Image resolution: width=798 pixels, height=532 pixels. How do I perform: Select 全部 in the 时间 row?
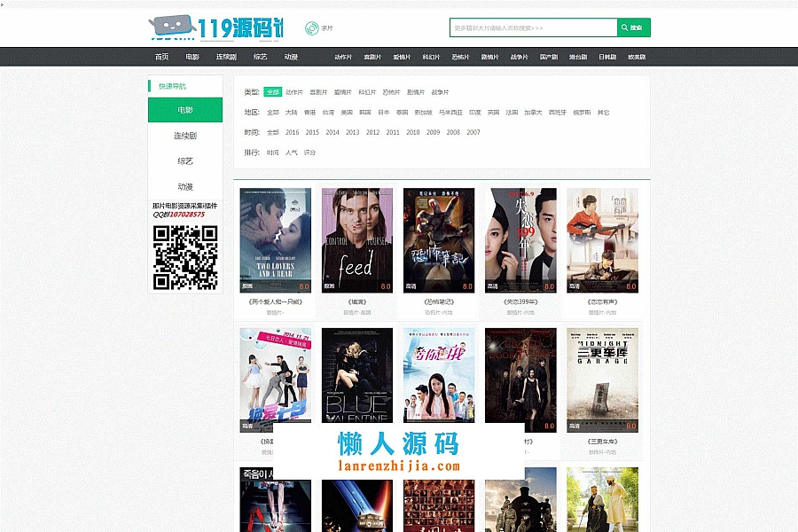273,132
